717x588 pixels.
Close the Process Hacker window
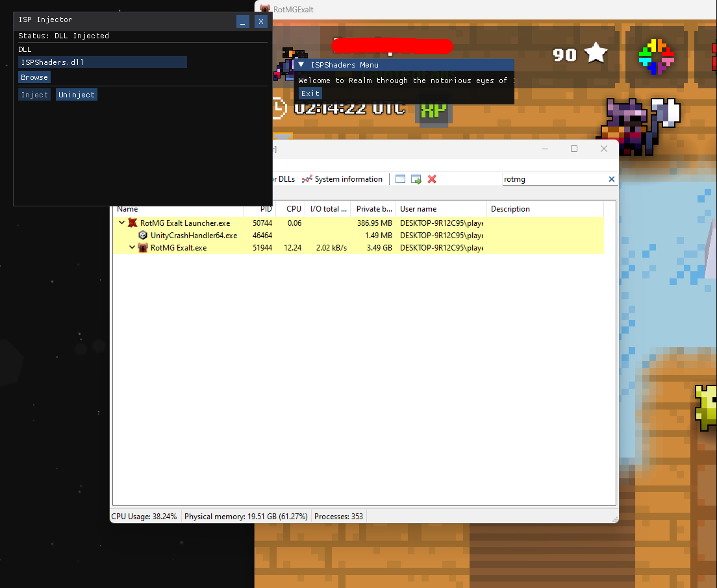(x=603, y=149)
